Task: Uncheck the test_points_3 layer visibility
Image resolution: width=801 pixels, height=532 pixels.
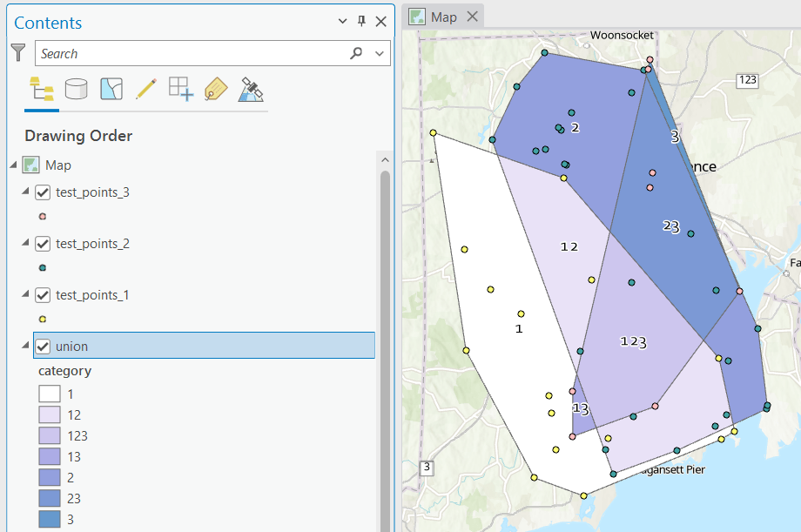Action: click(43, 192)
